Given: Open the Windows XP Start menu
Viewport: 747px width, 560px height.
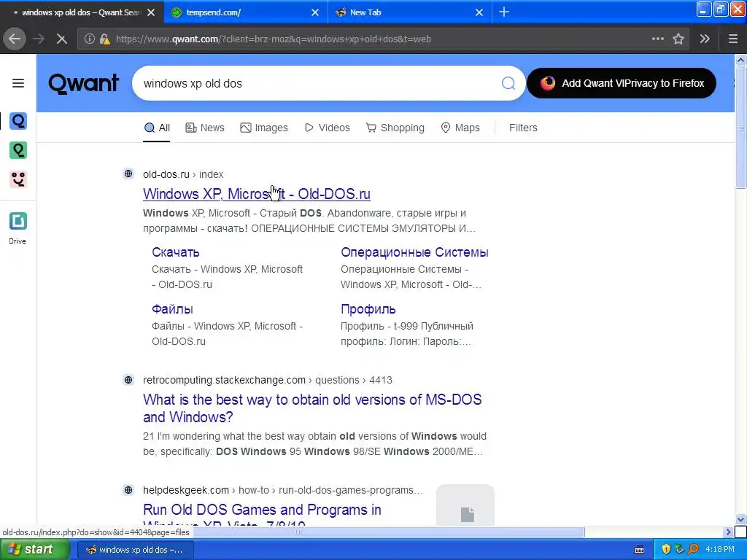Looking at the screenshot, I should [35, 550].
